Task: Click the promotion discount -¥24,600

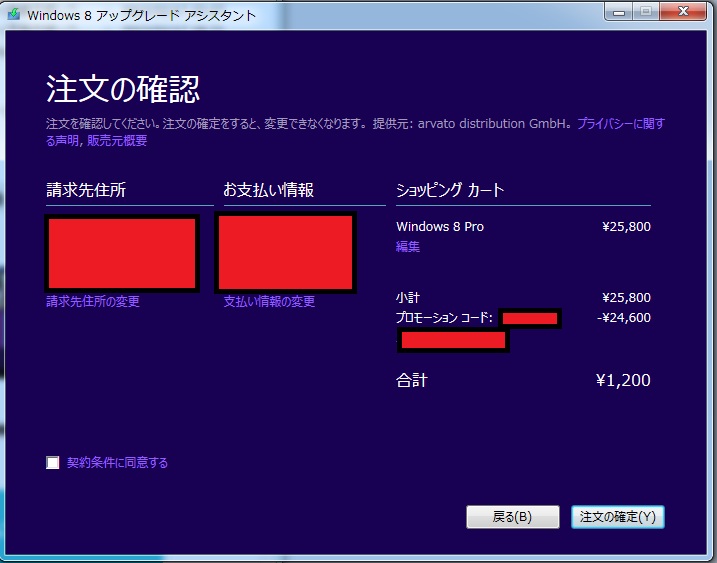Action: pyautogui.click(x=624, y=317)
